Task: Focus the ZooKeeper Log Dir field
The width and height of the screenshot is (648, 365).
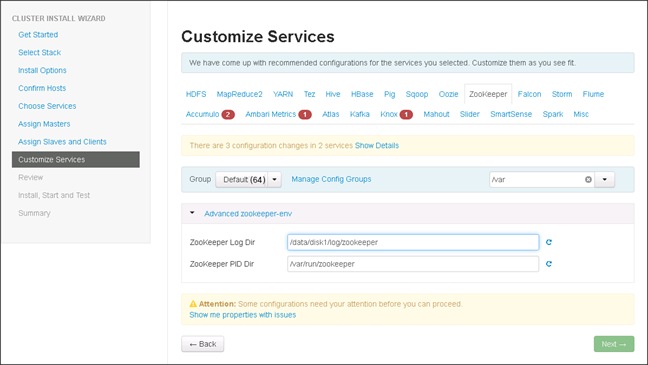Action: (413, 242)
